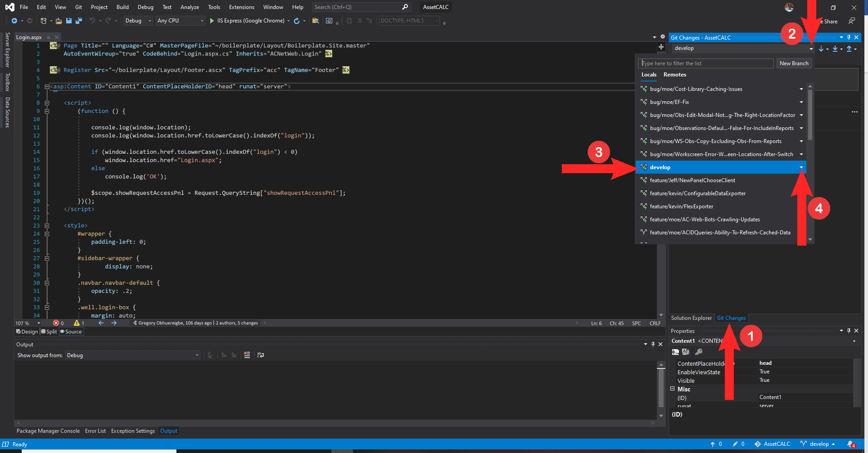
Task: Select the feature/moe/AC-Web-Bots-Crawling-Updates branch
Action: coord(705,220)
